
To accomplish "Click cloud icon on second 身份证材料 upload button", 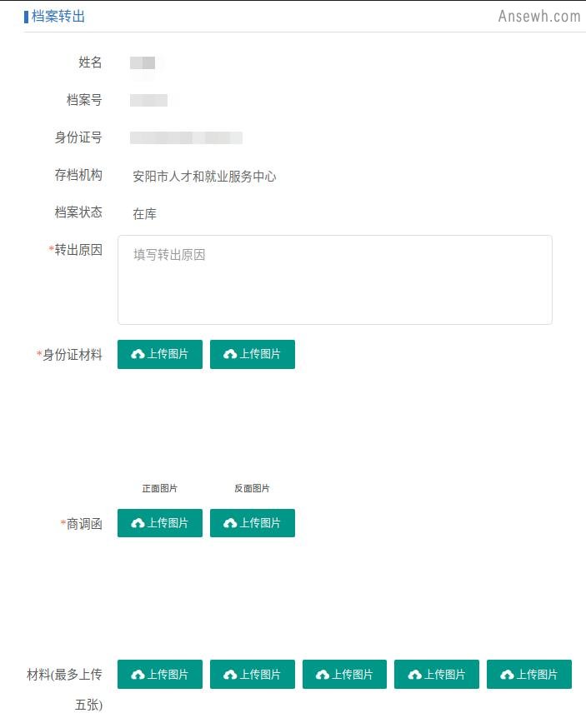I will pyautogui.click(x=230, y=355).
